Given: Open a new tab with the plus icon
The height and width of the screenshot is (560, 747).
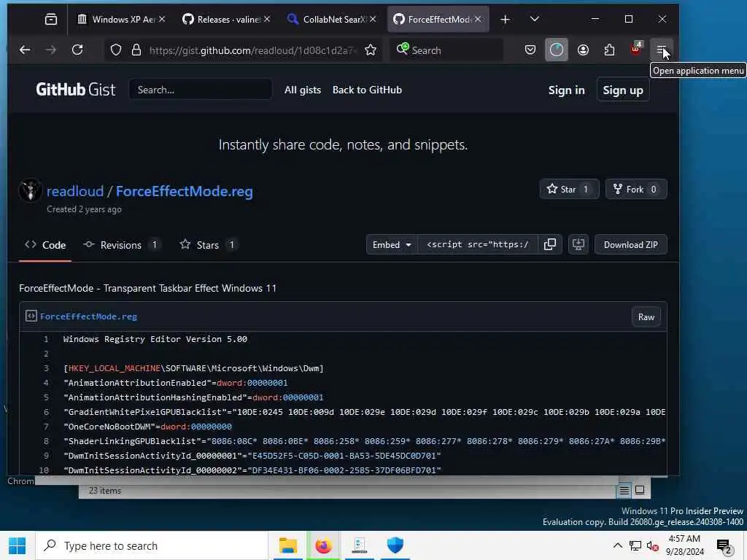Looking at the screenshot, I should click(506, 19).
